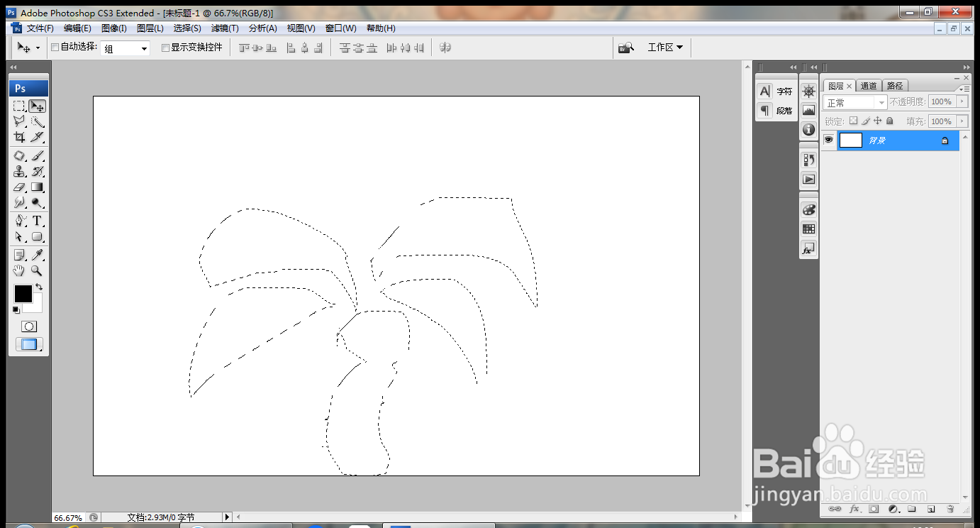Switch to the 路径 tab
This screenshot has height=528, width=980.
[895, 86]
